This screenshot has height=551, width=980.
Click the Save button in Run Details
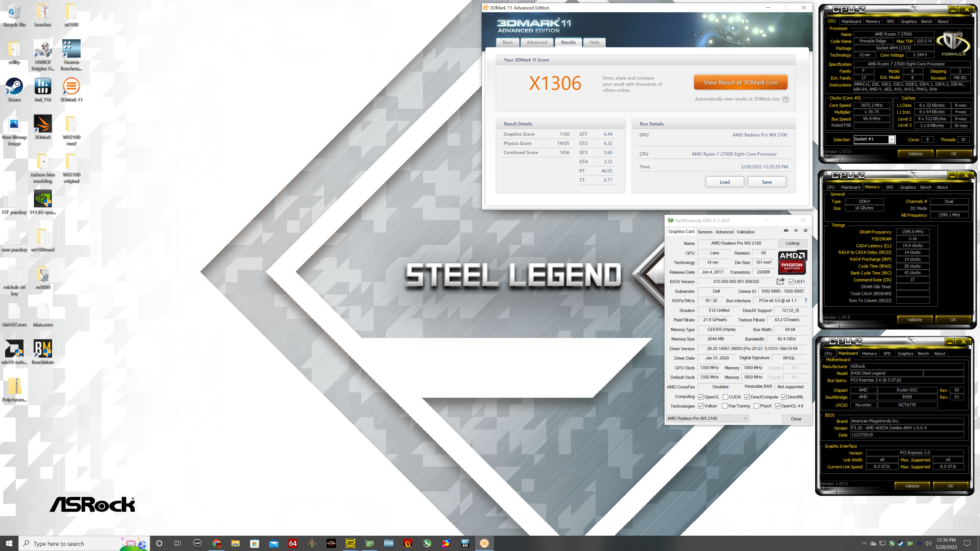coord(767,182)
